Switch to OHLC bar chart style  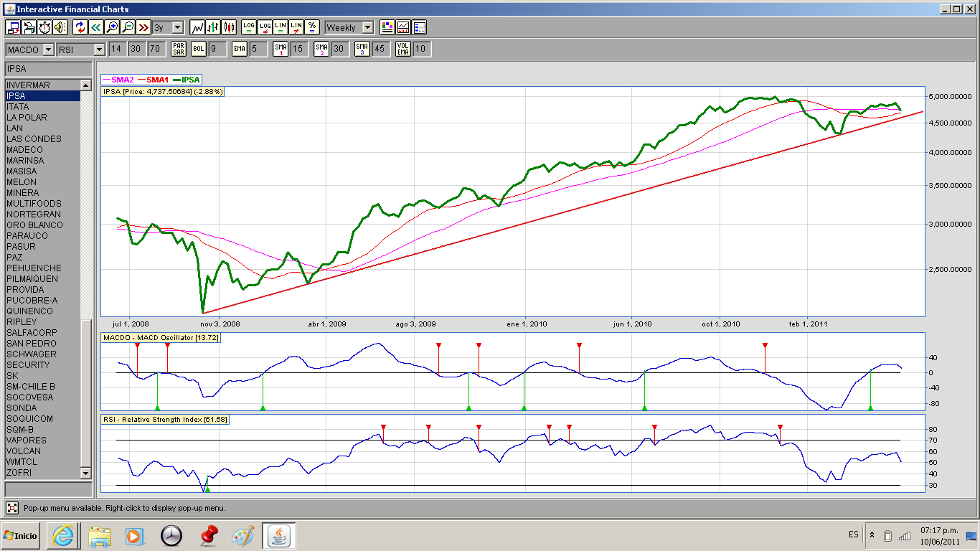(213, 27)
